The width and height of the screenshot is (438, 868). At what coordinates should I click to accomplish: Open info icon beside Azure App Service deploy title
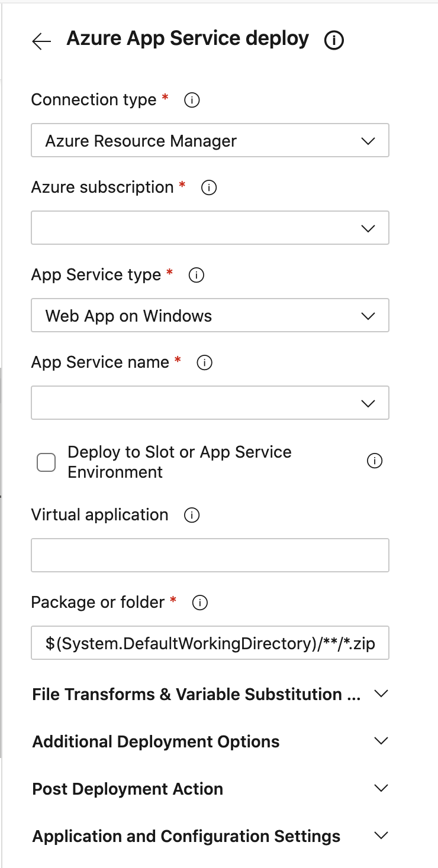click(334, 41)
